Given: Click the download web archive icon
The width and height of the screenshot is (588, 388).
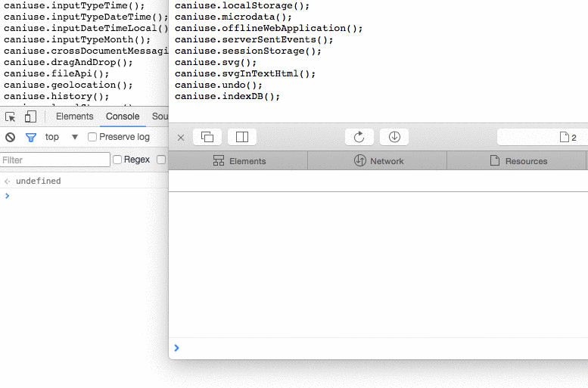Looking at the screenshot, I should click(x=394, y=137).
